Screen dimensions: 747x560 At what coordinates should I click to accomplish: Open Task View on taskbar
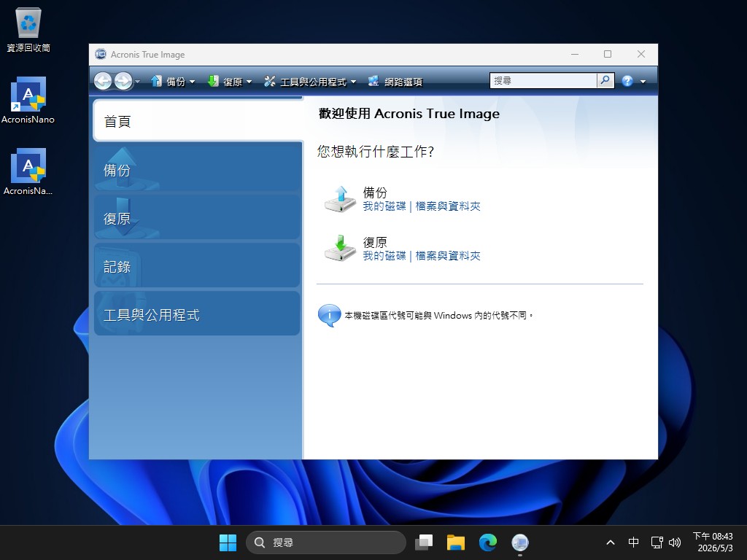coord(424,542)
